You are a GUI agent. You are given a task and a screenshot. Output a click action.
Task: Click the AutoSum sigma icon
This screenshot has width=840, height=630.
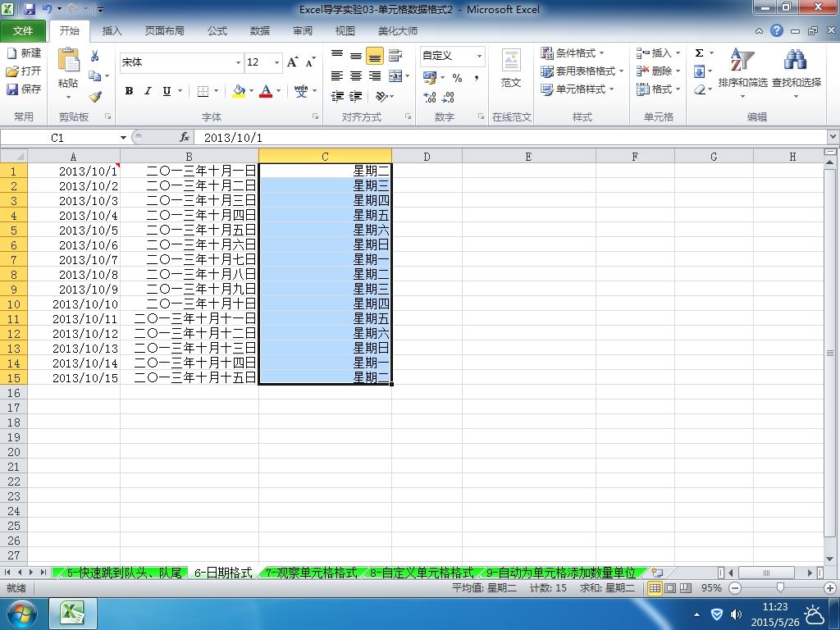click(x=699, y=53)
